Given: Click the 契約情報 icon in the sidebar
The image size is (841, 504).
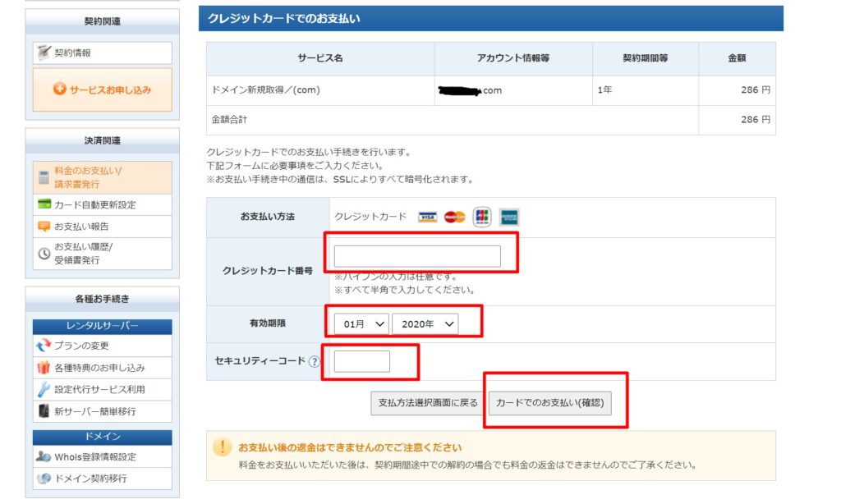Looking at the screenshot, I should [x=44, y=53].
